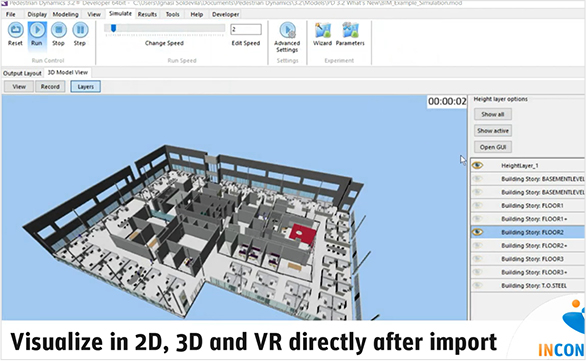
Task: Launch the experiment Wizard icon
Action: pos(323,30)
